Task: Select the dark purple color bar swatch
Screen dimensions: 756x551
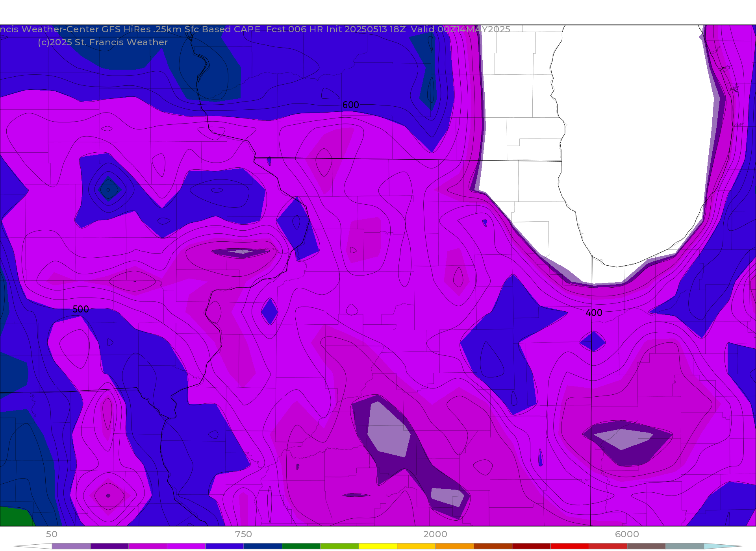Action: click(109, 546)
